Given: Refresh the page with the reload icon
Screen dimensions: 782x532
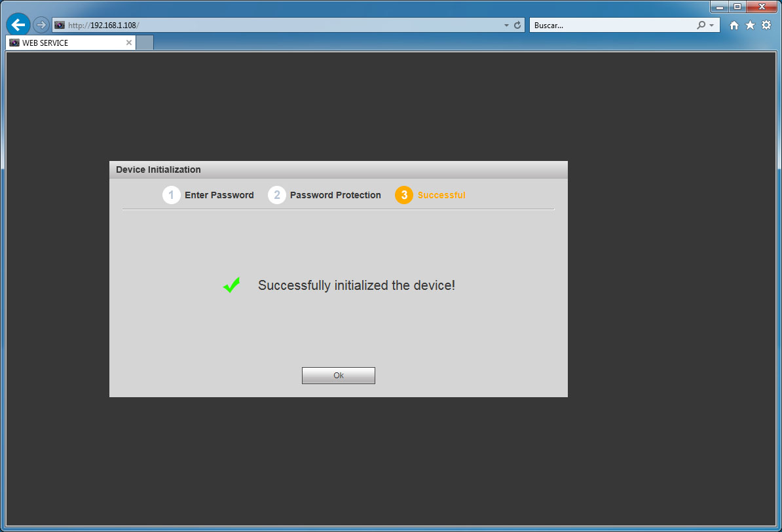Looking at the screenshot, I should tap(517, 25).
